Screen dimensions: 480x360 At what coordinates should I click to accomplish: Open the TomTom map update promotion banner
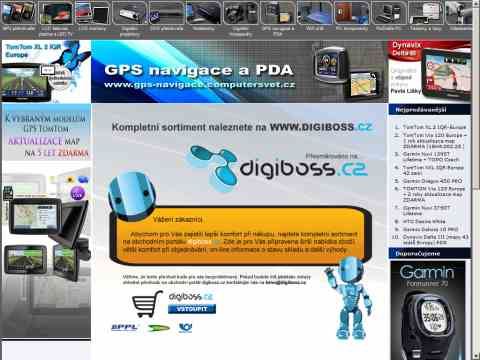46,132
